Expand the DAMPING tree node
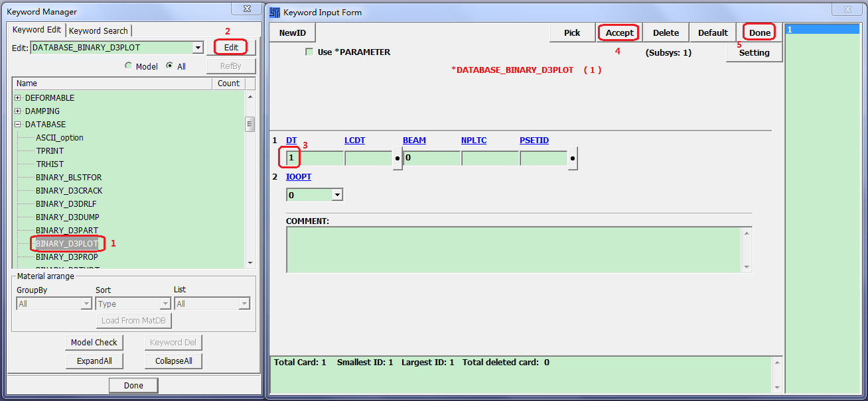Viewport: 868px width, 401px height. click(x=18, y=111)
